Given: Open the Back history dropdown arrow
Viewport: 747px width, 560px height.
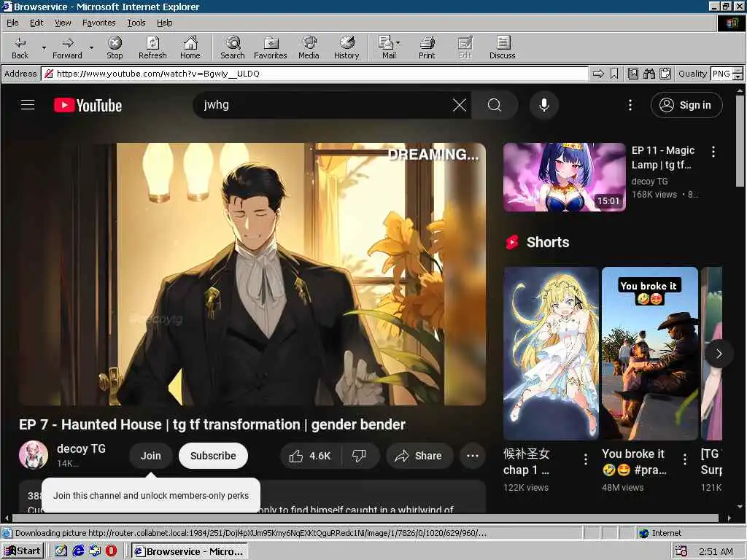Looking at the screenshot, I should coord(44,47).
